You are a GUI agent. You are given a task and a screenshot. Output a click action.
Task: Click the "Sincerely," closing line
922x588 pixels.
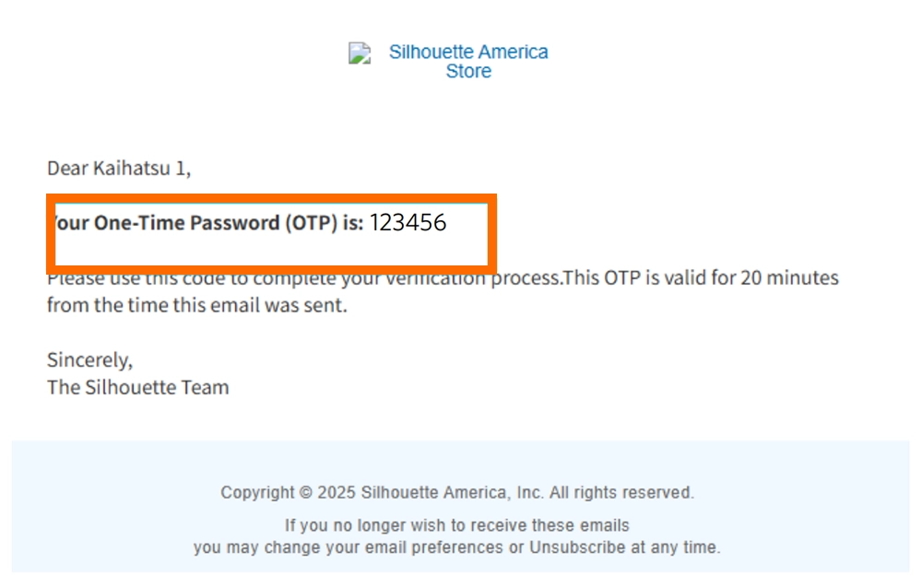tap(89, 360)
